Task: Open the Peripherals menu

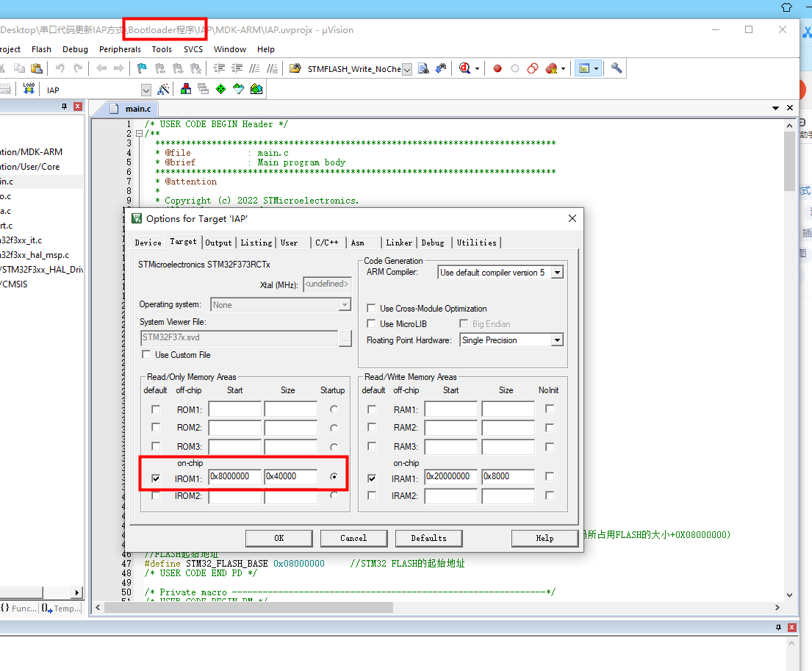Action: coord(121,49)
